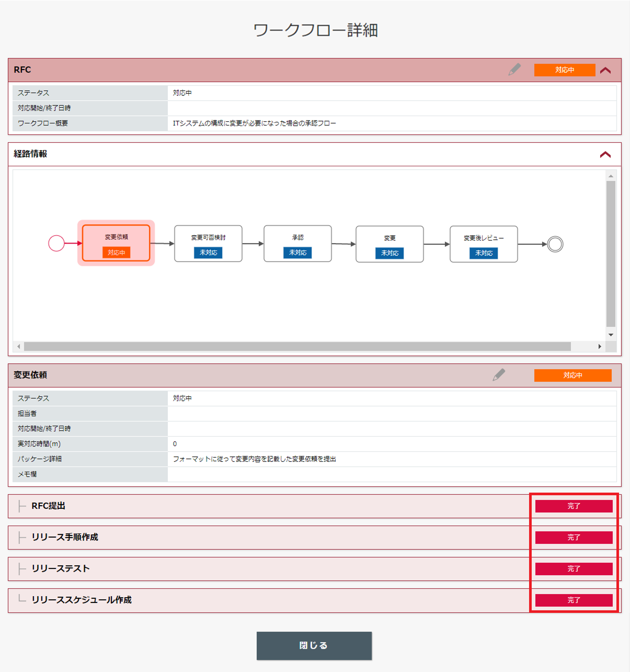Click the 担当者 label cell

[90, 413]
